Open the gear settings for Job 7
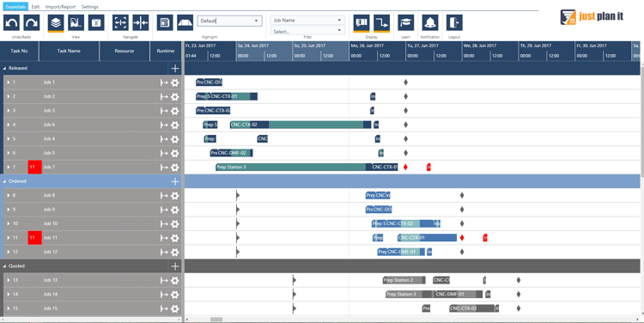This screenshot has width=644, height=323. (x=175, y=168)
